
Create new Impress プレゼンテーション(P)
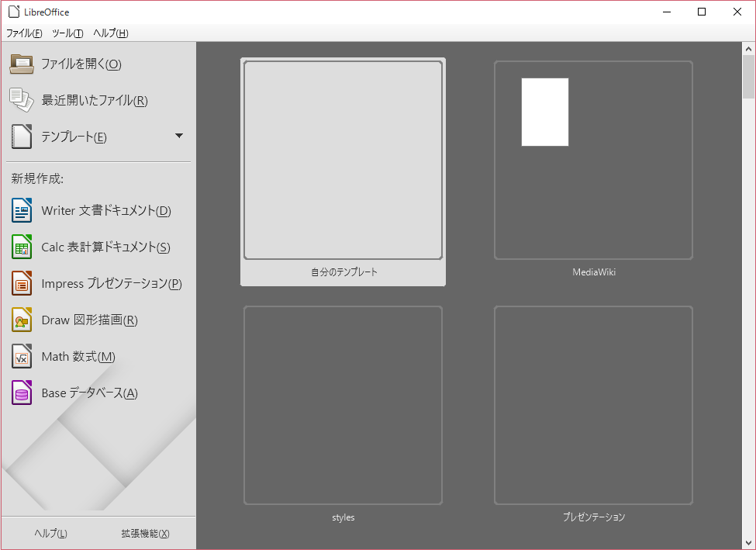pos(112,284)
